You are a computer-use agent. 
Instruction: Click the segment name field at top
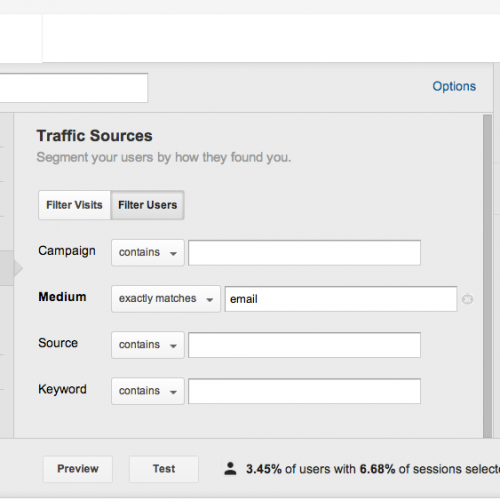[74, 88]
